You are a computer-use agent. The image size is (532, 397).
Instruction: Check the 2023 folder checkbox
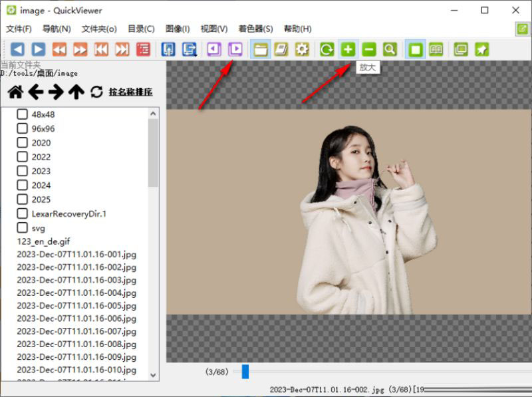pos(22,171)
